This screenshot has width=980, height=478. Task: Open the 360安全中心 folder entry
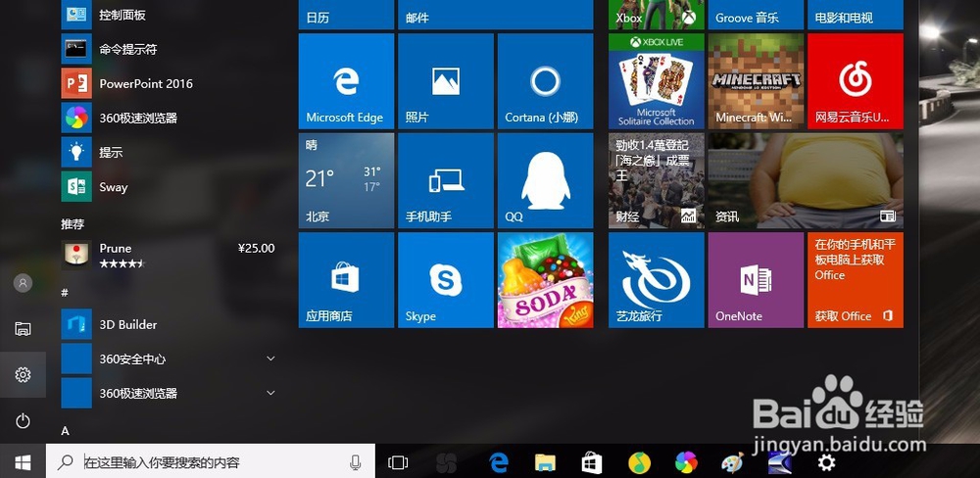169,358
